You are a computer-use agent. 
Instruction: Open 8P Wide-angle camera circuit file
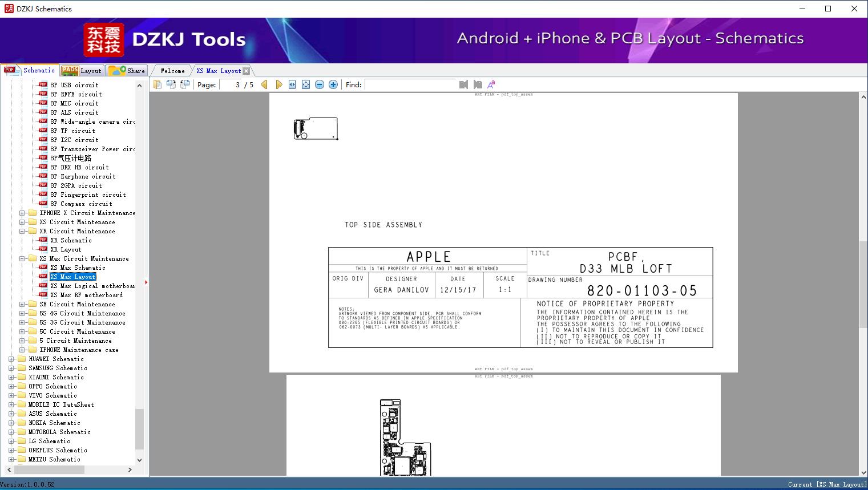pyautogui.click(x=92, y=122)
